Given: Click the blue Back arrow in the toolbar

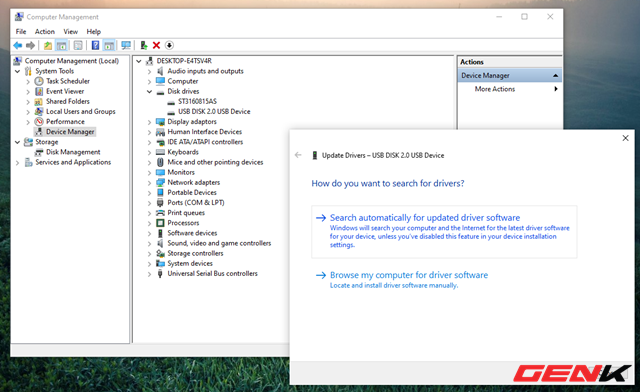Looking at the screenshot, I should coord(18,45).
